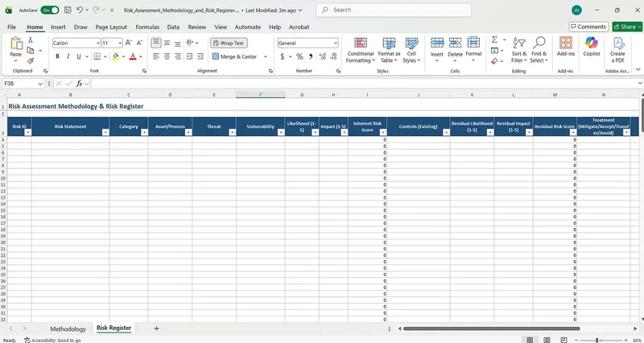Increase font size with larger A icon
Viewport: 644px width, 343px height.
pyautogui.click(x=129, y=43)
